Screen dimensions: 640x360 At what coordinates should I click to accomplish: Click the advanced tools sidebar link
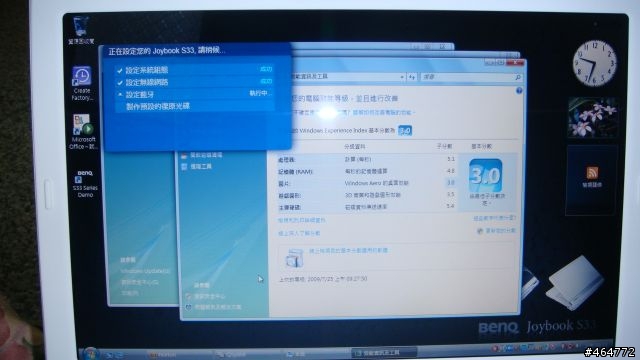pos(201,167)
